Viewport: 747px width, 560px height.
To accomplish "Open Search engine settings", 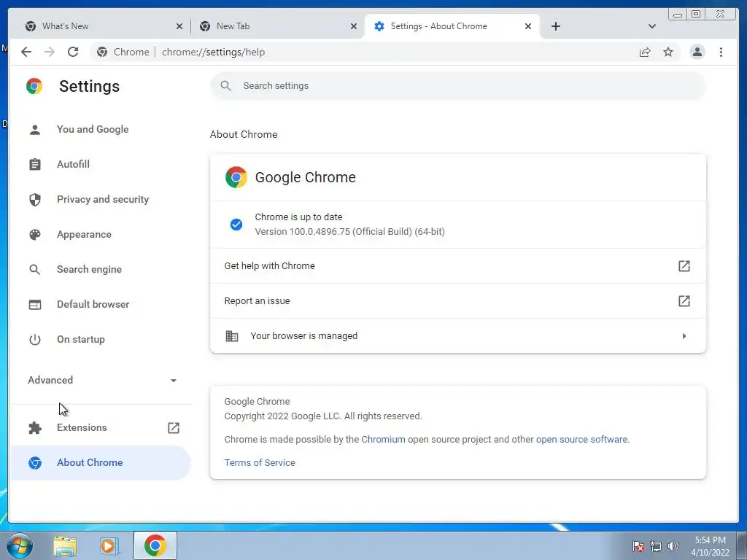I will coord(101,270).
